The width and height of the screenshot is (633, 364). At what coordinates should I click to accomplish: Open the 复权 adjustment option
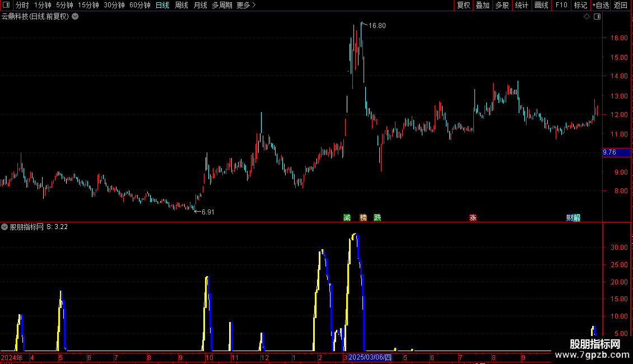(463, 5)
